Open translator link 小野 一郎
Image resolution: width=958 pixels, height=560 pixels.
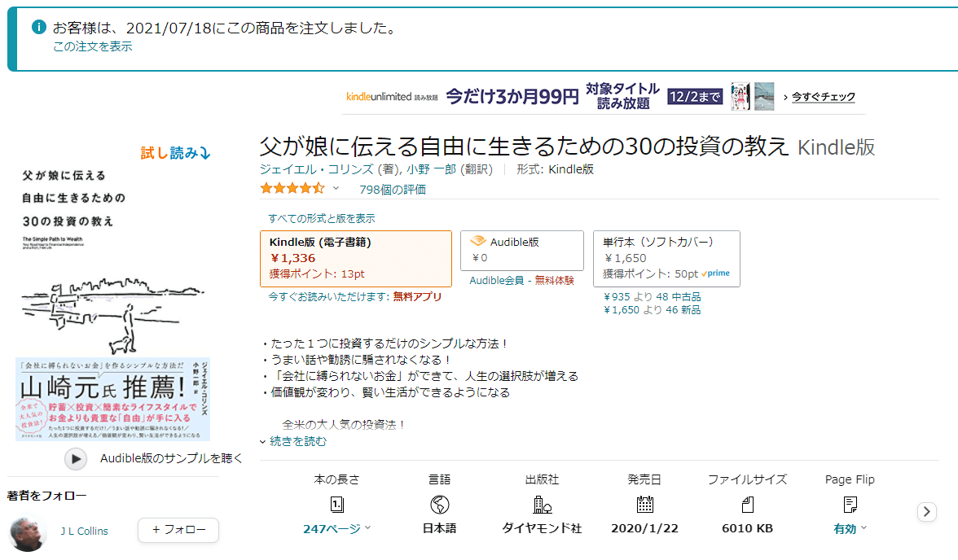click(432, 169)
